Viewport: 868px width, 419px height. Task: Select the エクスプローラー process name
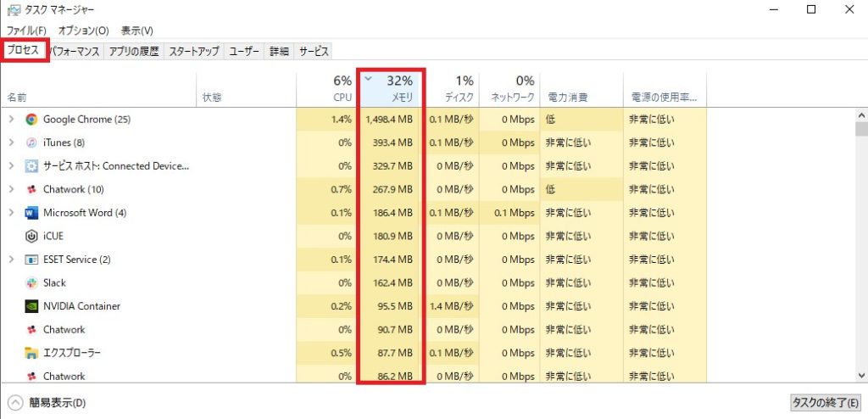click(72, 353)
